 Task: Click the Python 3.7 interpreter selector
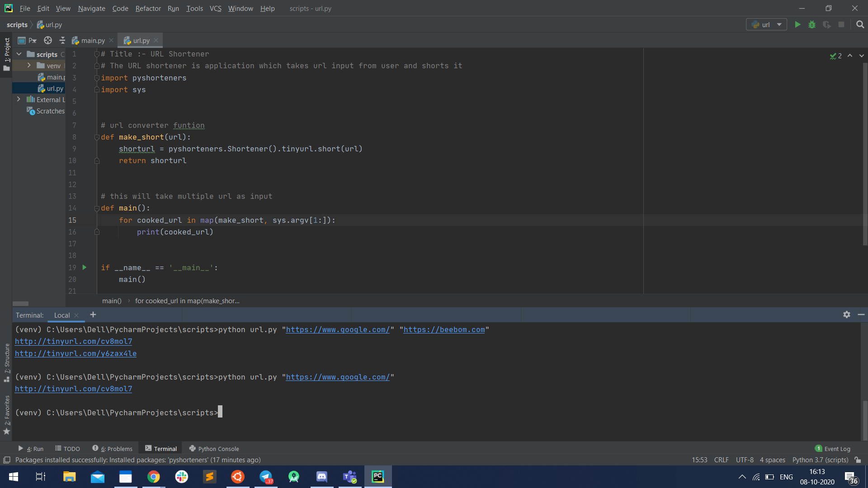pos(820,460)
